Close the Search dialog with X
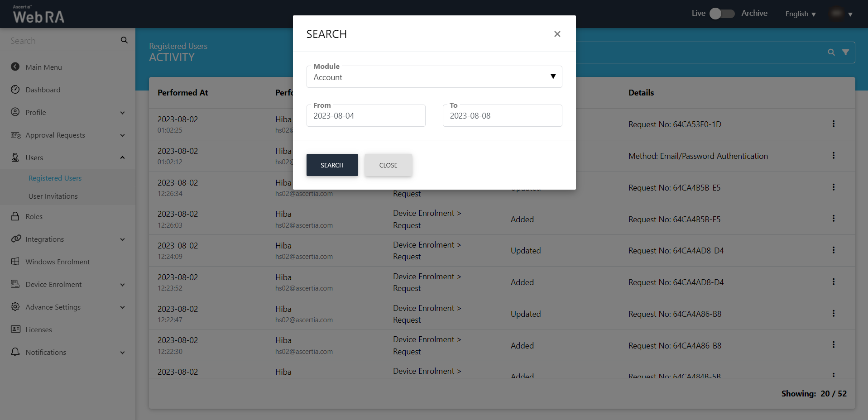 coord(557,34)
